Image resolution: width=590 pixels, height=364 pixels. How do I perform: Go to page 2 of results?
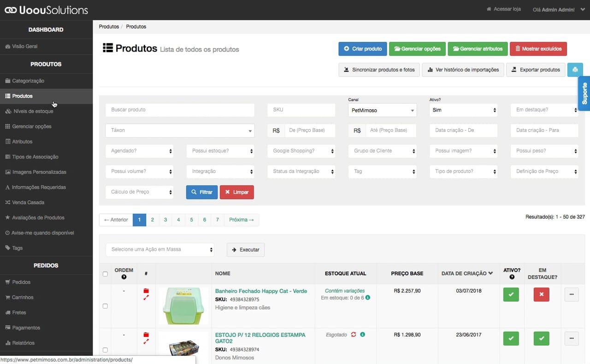click(153, 220)
